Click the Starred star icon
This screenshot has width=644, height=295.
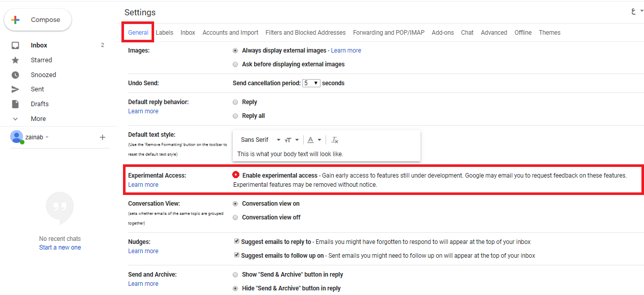[x=15, y=60]
